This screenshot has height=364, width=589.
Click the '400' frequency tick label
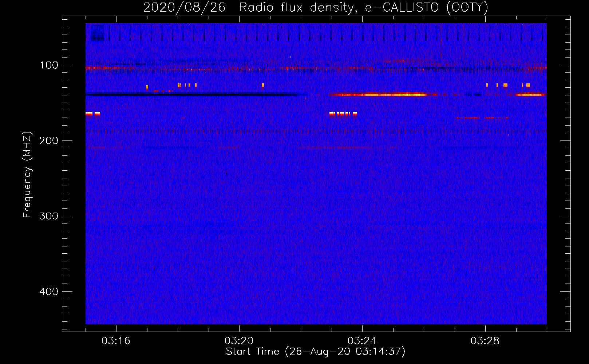coord(49,292)
